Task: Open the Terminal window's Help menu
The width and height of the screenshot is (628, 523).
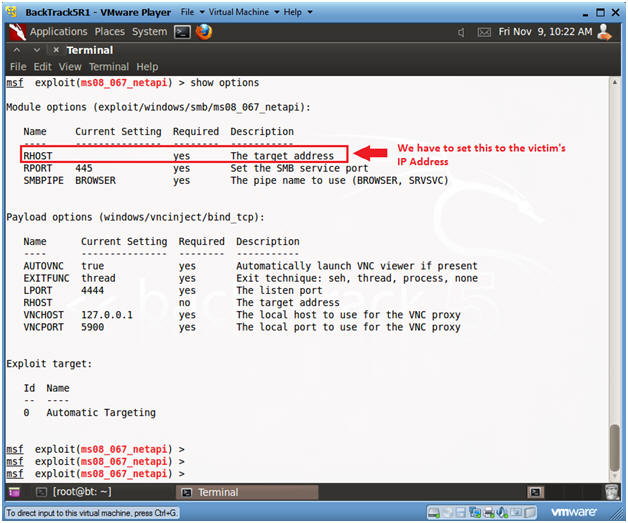Action: pos(147,66)
